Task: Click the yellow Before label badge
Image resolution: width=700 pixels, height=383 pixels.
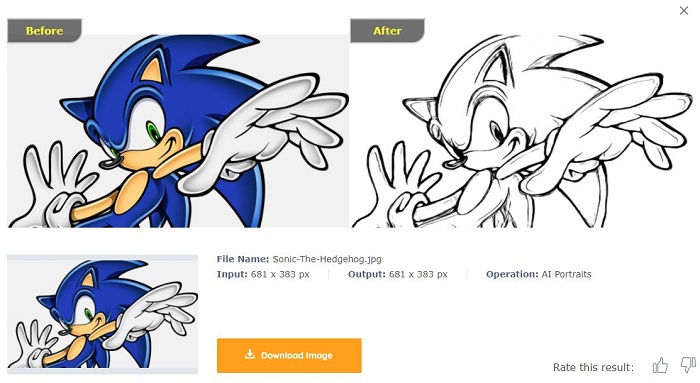Action: click(44, 31)
